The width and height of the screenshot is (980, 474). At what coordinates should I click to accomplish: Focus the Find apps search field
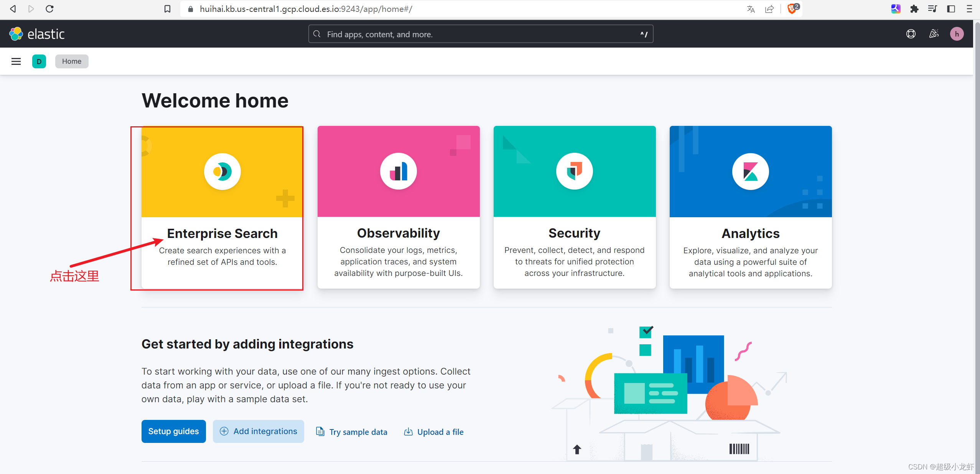coord(481,34)
